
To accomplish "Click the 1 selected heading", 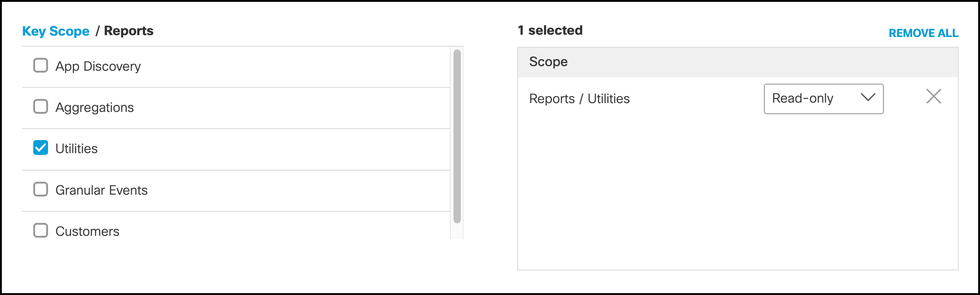I will click(550, 30).
